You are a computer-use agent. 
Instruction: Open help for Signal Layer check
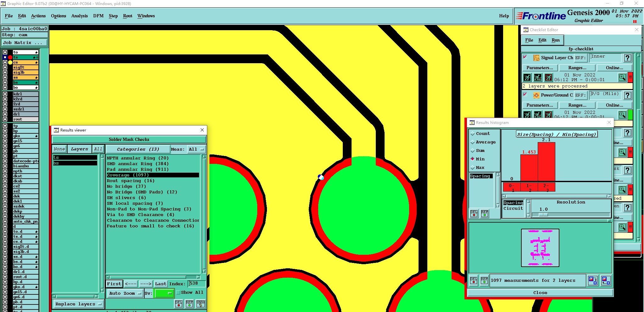pyautogui.click(x=628, y=58)
